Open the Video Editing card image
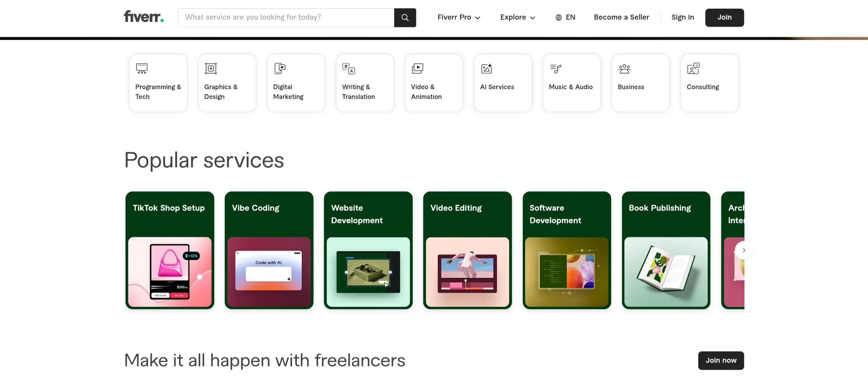Image resolution: width=868 pixels, height=381 pixels. (468, 272)
